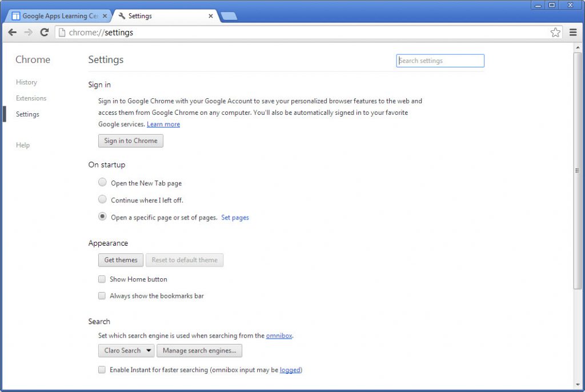Reload the current page
This screenshot has width=585, height=392.
pyautogui.click(x=44, y=33)
